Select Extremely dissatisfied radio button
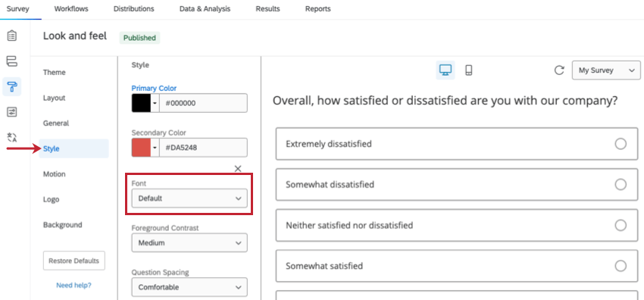 tap(621, 144)
